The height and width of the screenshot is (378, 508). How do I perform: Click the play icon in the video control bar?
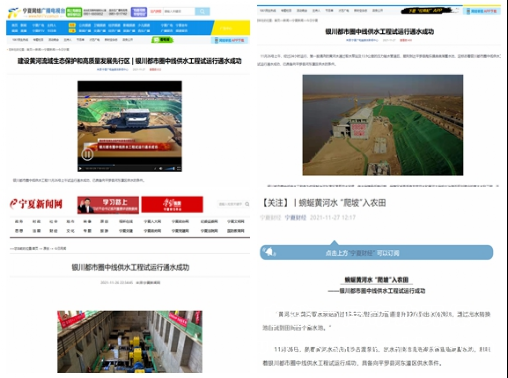pyautogui.click(x=80, y=169)
